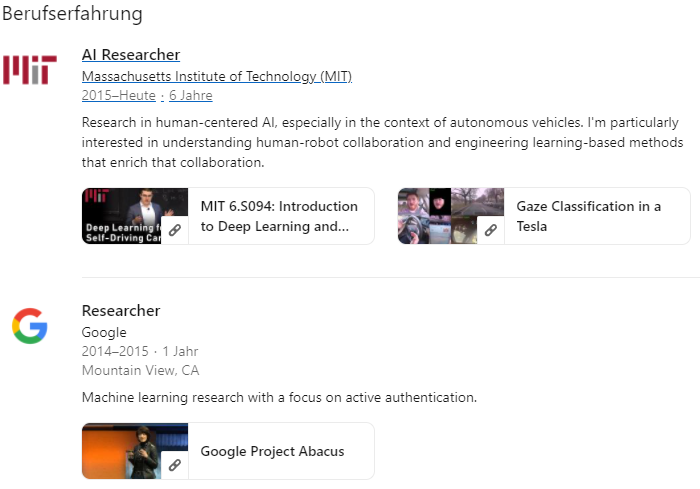Click the Berufserfahrung section heading
700x489 pixels.
[72, 14]
